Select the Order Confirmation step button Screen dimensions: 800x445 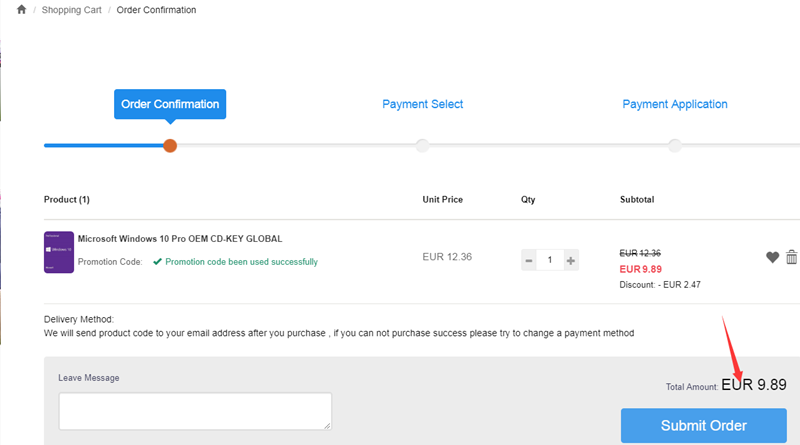click(170, 104)
